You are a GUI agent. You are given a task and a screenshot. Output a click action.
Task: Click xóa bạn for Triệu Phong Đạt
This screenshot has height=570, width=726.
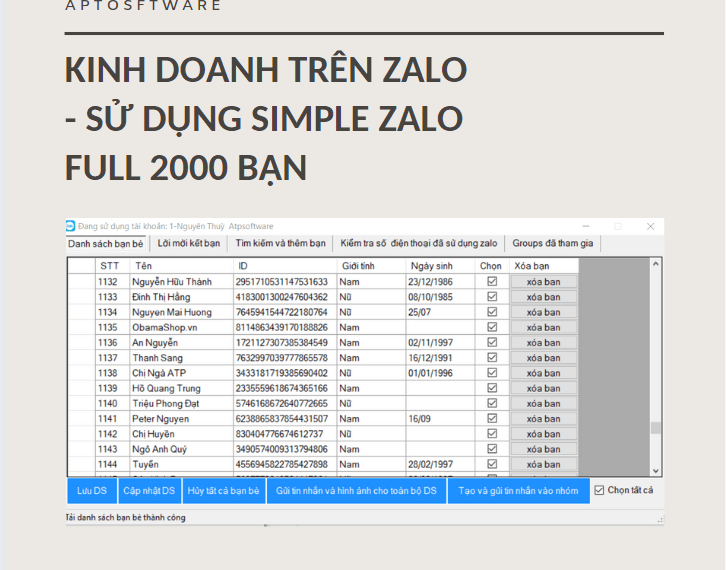point(544,403)
